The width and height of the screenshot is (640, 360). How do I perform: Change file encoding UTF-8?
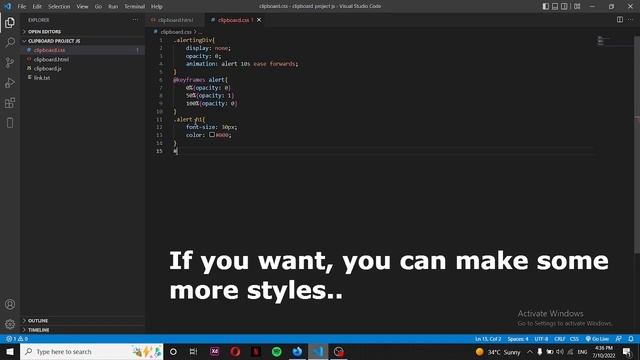pos(541,339)
